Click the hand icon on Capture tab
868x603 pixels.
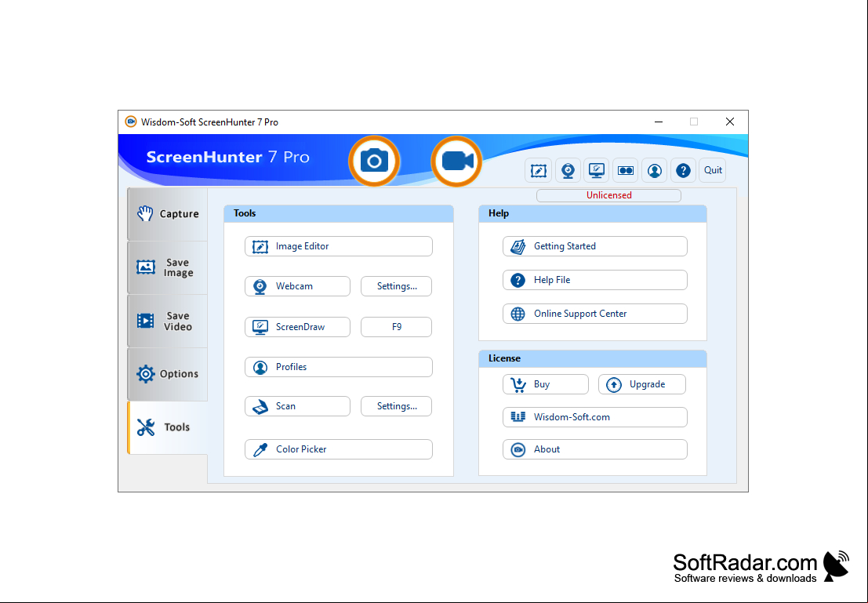[x=145, y=213]
